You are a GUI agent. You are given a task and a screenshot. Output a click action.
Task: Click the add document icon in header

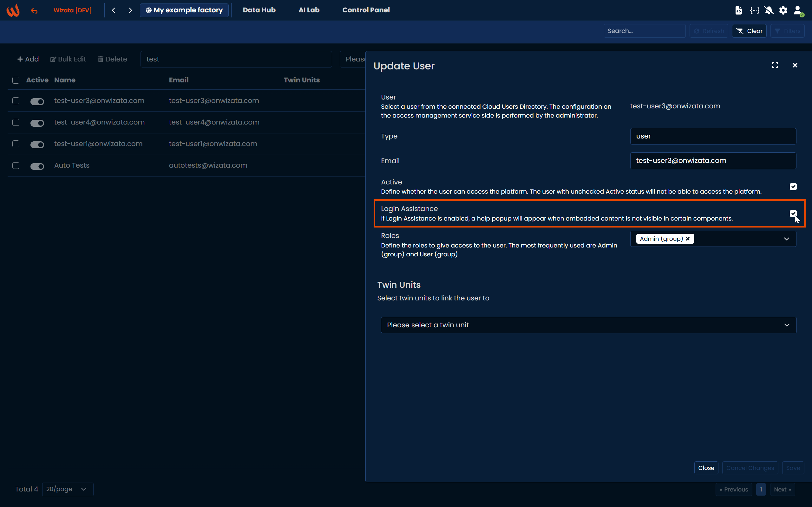[x=738, y=10]
